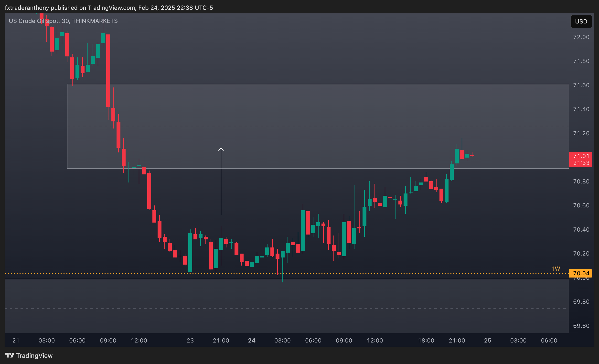The height and width of the screenshot is (364, 599).
Task: Click the current price label 71.01
Action: click(x=581, y=156)
